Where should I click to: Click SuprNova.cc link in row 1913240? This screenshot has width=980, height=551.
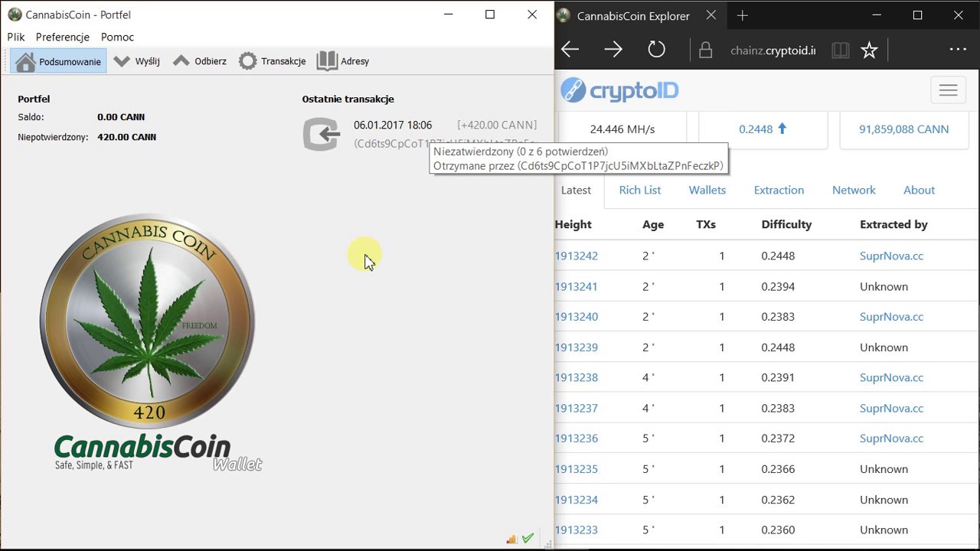pos(891,317)
